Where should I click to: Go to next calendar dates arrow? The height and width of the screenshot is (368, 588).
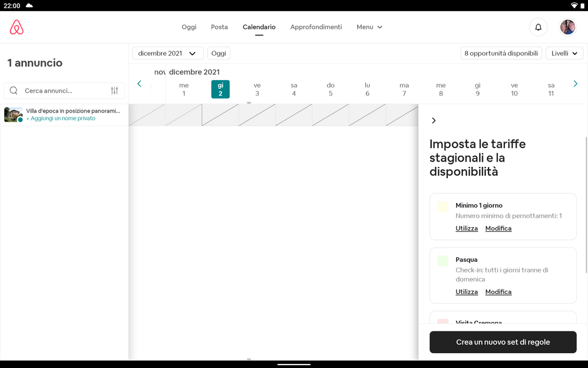[576, 84]
